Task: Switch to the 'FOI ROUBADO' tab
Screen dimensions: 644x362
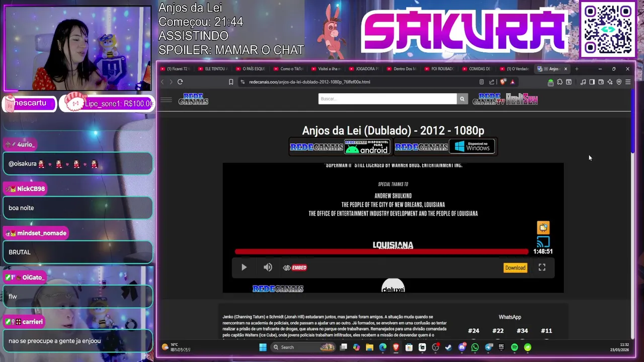Action: point(440,69)
